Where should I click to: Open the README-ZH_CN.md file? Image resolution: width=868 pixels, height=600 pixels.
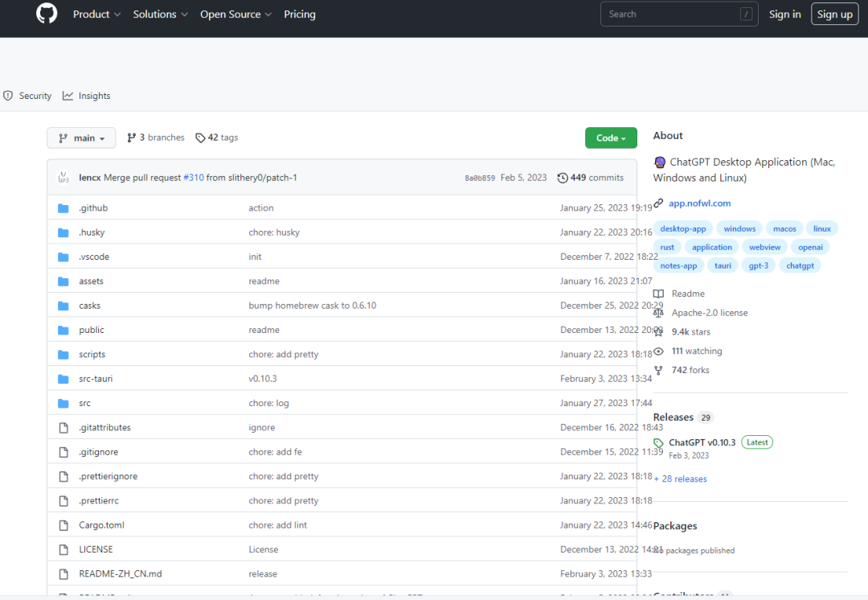point(120,574)
